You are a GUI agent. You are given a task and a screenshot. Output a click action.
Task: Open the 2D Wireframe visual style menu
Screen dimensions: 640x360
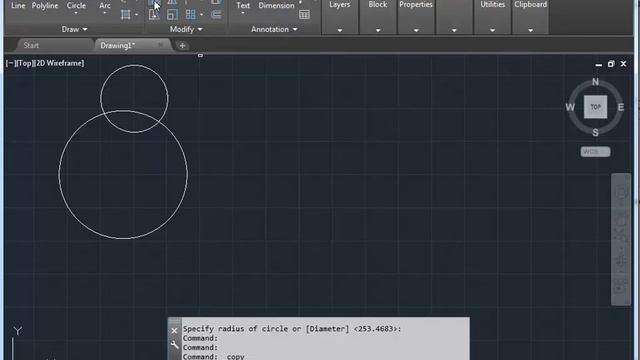tap(60, 63)
